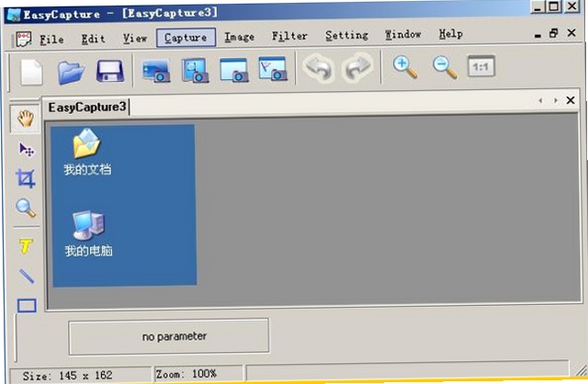
Task: Open the View menu
Action: (135, 38)
